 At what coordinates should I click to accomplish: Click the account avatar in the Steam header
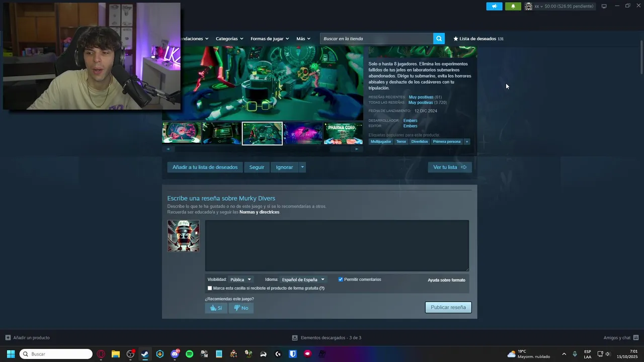[528, 6]
